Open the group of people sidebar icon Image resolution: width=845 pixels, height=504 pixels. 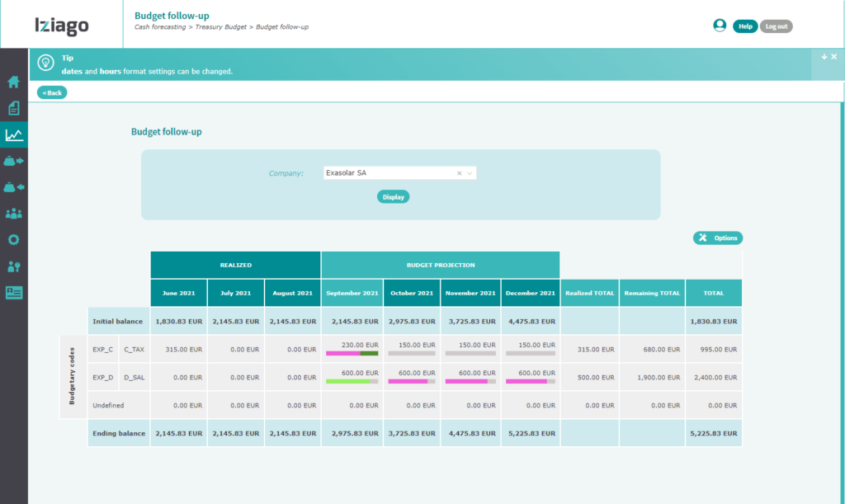click(13, 214)
